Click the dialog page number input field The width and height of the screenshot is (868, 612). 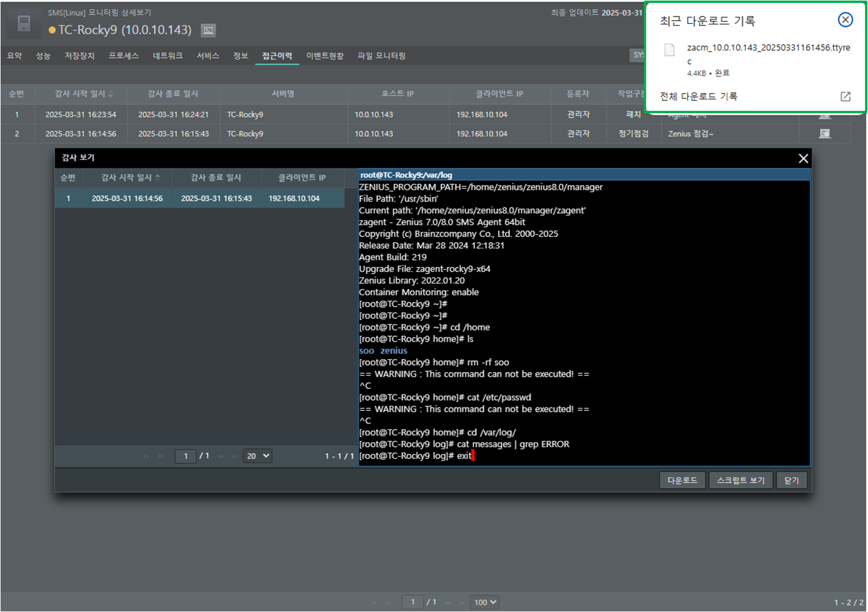tap(185, 456)
